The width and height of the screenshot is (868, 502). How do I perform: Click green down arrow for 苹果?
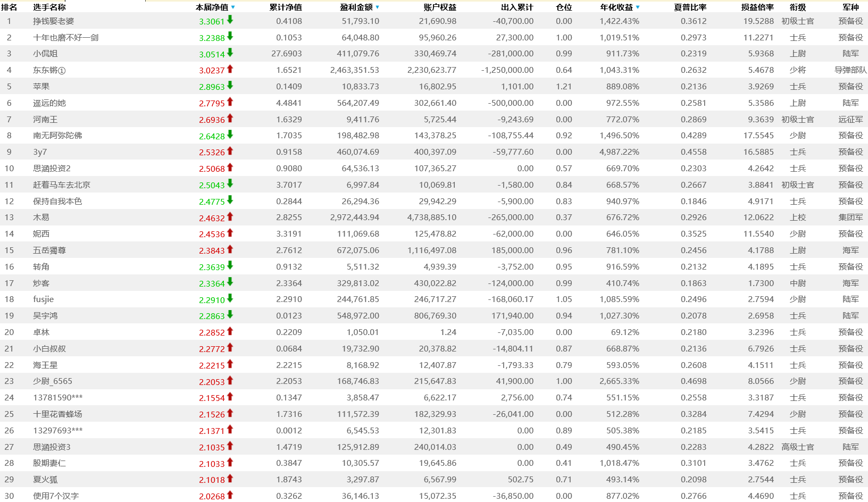[x=230, y=86]
